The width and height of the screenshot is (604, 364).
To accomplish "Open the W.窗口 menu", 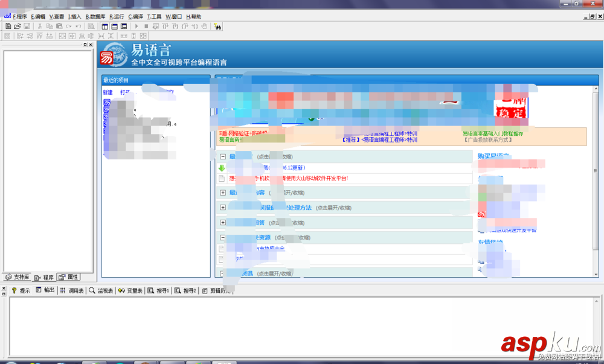I will (174, 16).
